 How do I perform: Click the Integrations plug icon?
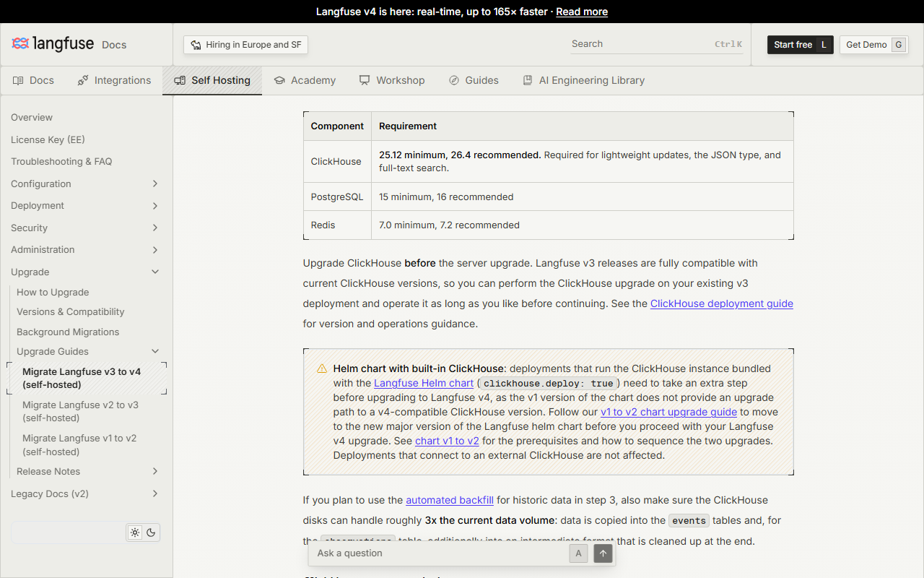[x=83, y=80]
